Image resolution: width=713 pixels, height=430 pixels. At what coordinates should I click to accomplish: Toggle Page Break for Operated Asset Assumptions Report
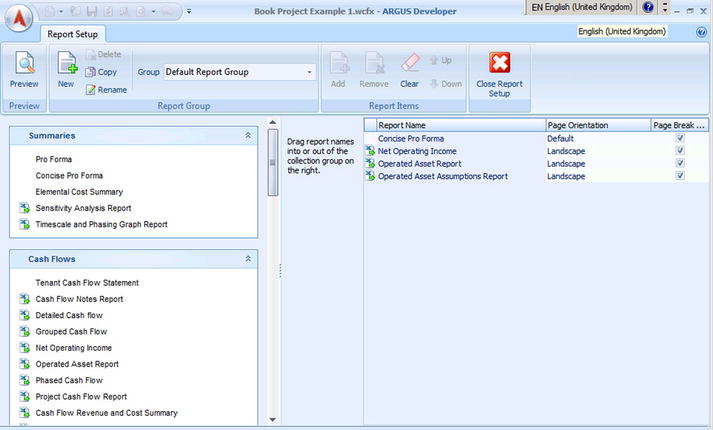(680, 175)
